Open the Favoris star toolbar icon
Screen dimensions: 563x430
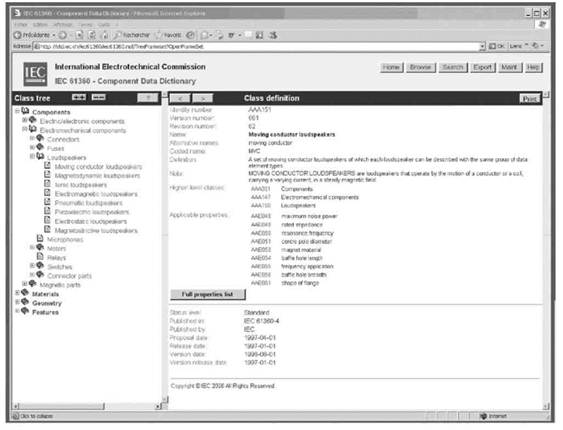(158, 35)
